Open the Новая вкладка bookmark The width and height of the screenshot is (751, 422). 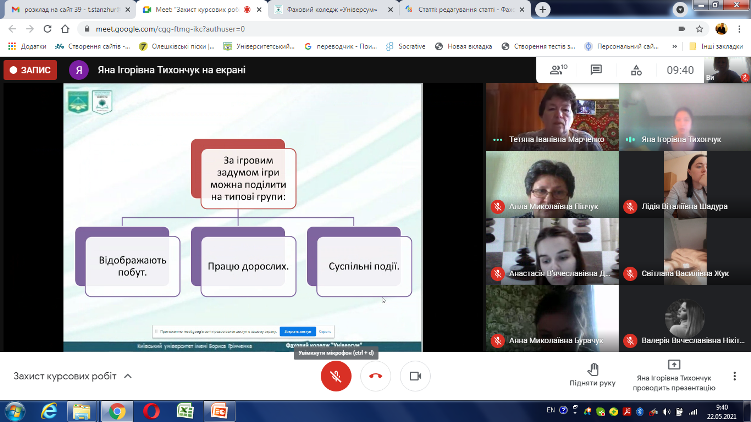(x=463, y=46)
